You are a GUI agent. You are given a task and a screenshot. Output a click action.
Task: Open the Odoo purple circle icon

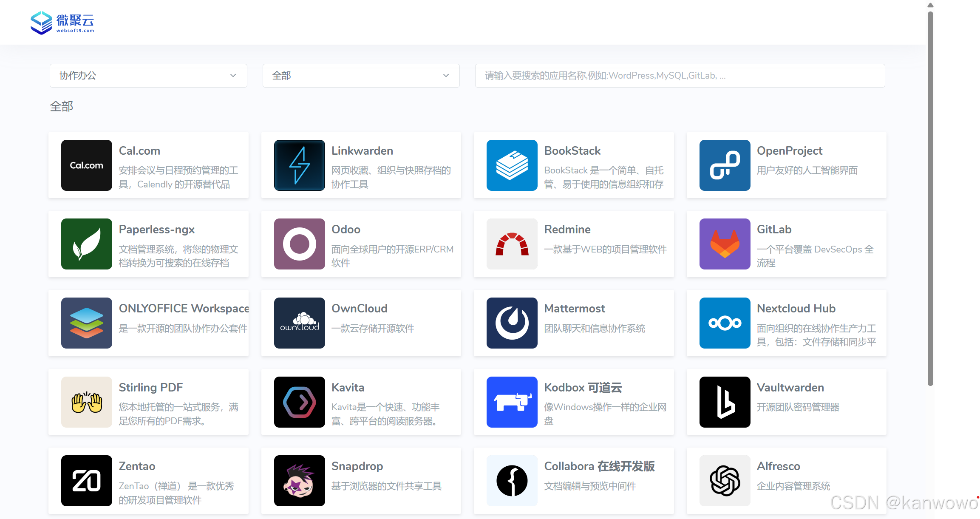tap(299, 244)
